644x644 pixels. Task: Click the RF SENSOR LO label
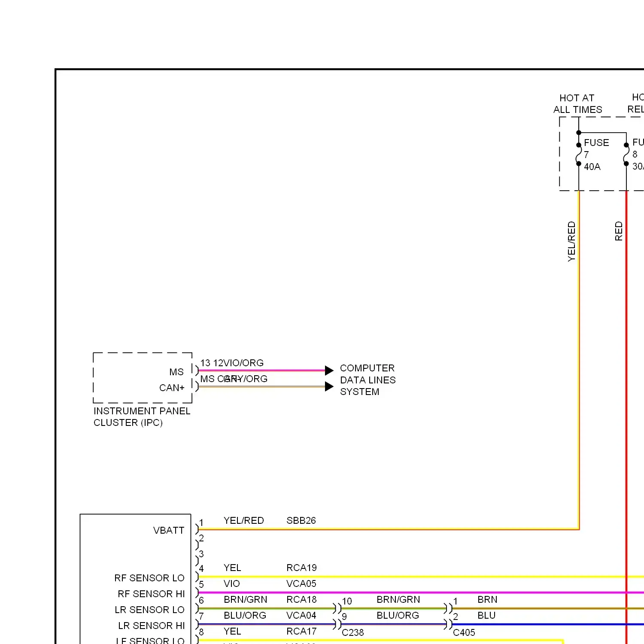click(x=149, y=578)
